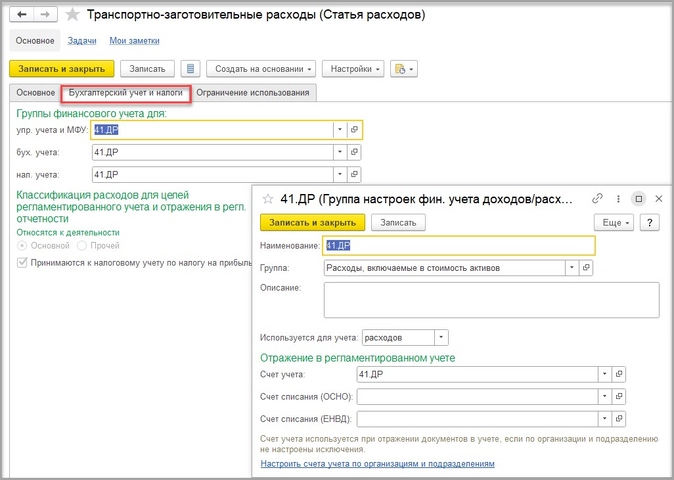Star the Транспортно-заготовительные расходы form as favorite

pos(72,15)
